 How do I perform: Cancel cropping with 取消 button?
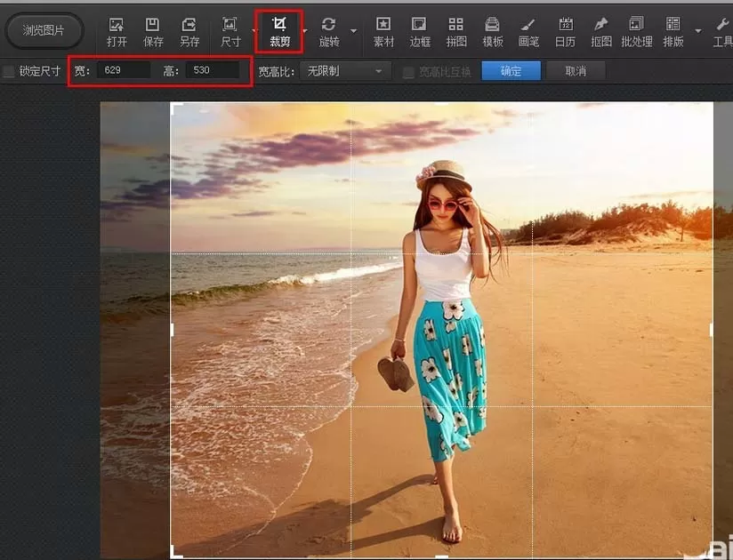pyautogui.click(x=576, y=71)
